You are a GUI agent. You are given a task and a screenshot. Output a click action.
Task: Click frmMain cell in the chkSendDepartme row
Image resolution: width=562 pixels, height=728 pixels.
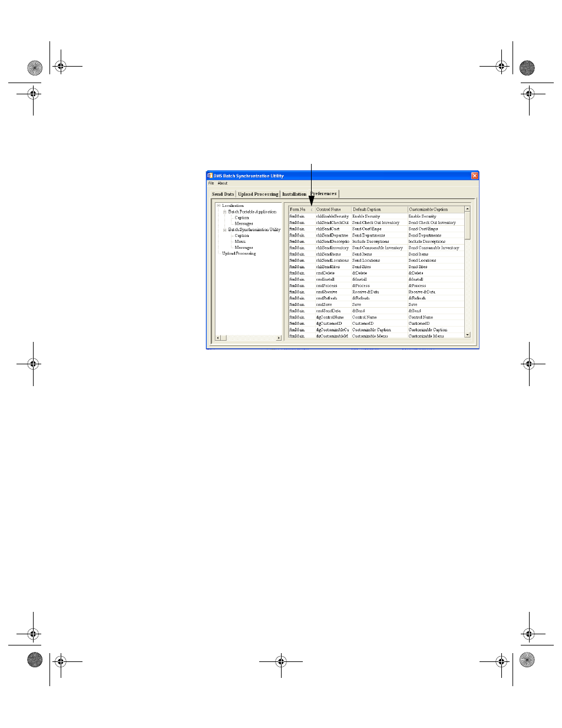click(302, 235)
